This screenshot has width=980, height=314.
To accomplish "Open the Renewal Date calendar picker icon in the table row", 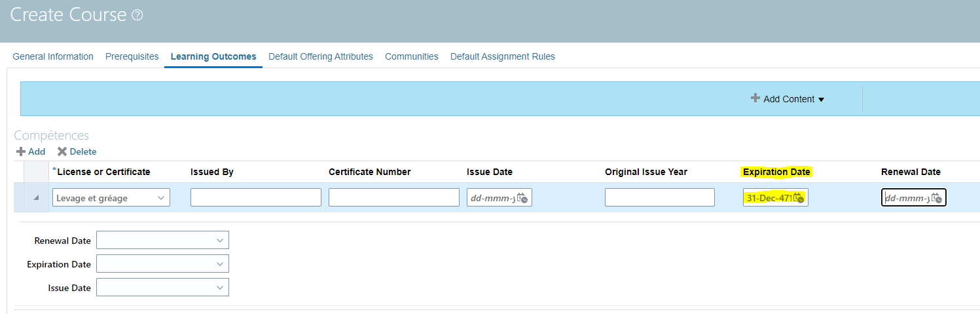I will pyautogui.click(x=937, y=198).
